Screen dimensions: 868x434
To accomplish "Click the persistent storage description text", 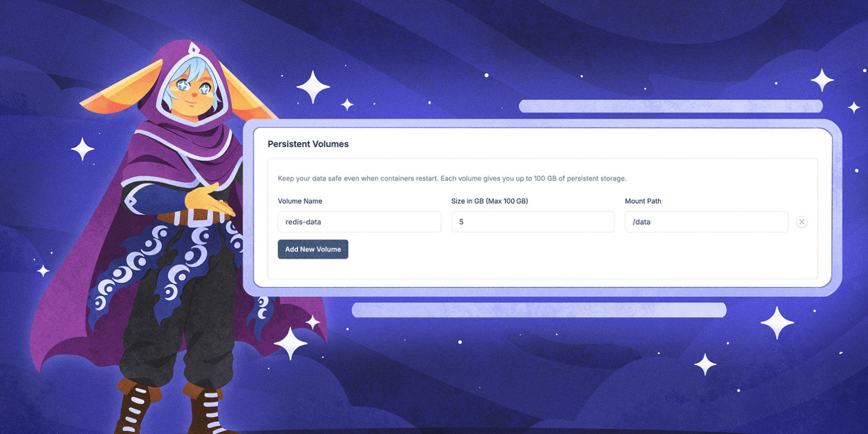I will click(452, 178).
